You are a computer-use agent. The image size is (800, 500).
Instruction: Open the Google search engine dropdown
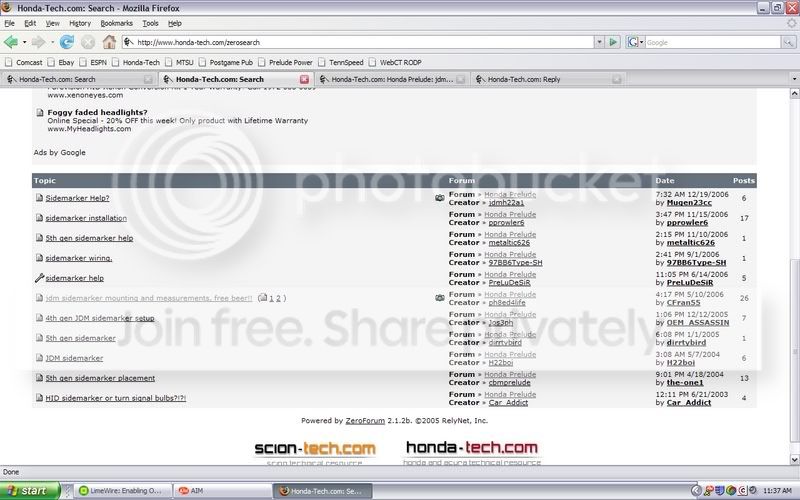[636, 42]
